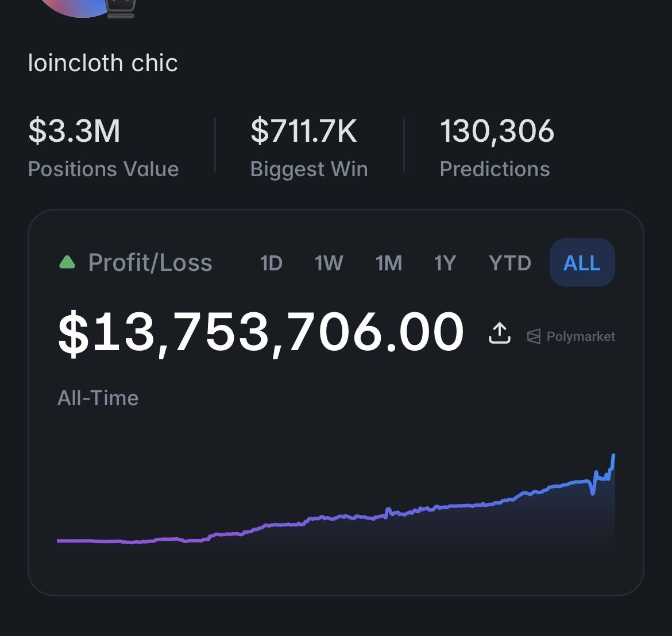Switch chart to YTD range

tap(510, 263)
